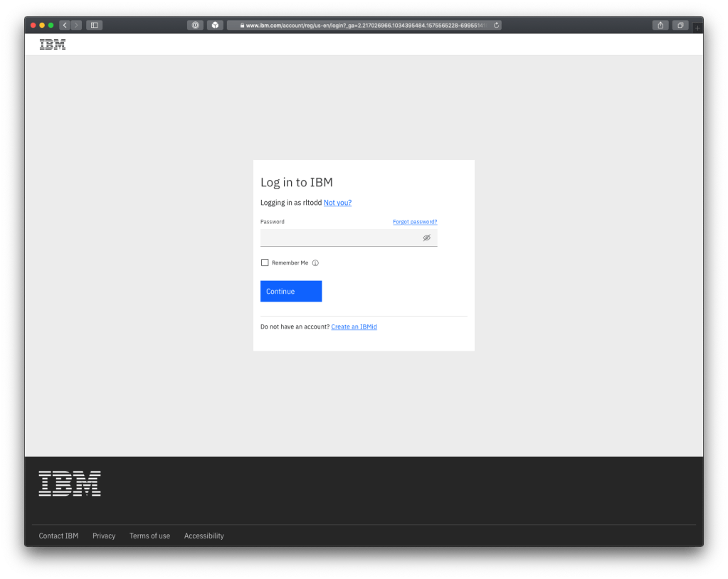The height and width of the screenshot is (579, 728).
Task: Click the 1Password extension icon in toolbar
Action: (195, 26)
